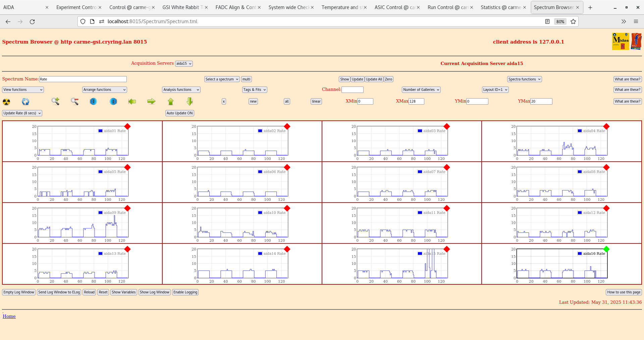Click the green up arrow icon

click(170, 102)
